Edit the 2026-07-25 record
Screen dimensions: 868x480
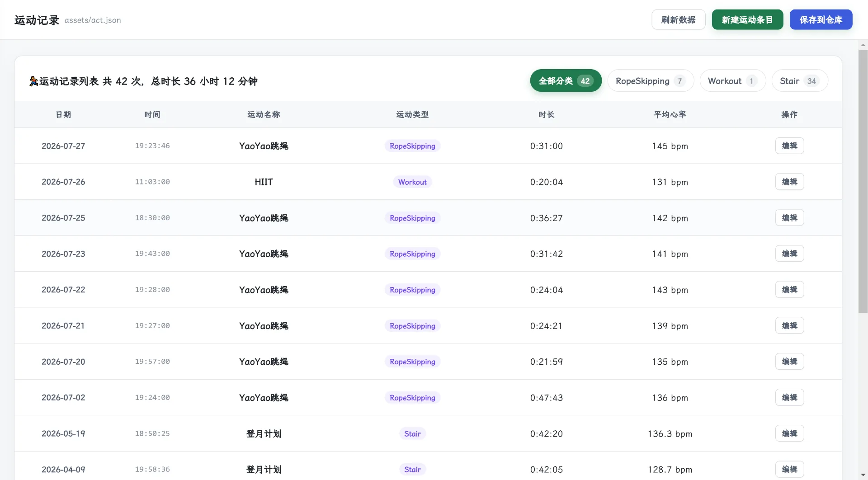click(789, 218)
